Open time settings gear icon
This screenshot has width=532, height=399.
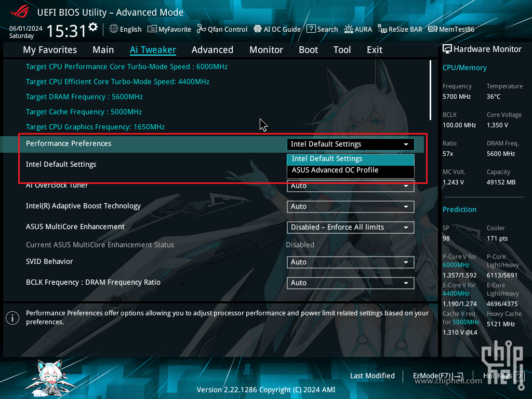[93, 27]
